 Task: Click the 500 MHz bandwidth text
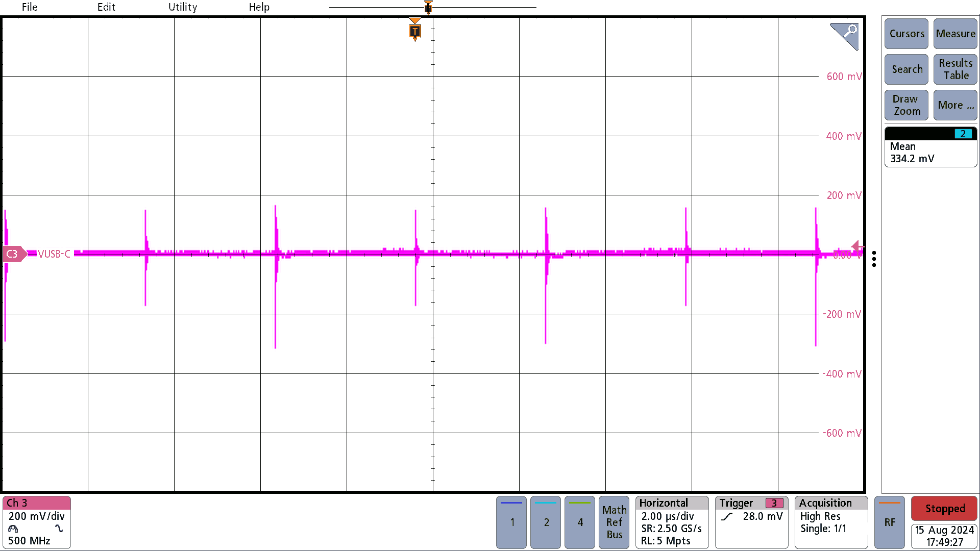[x=29, y=541]
